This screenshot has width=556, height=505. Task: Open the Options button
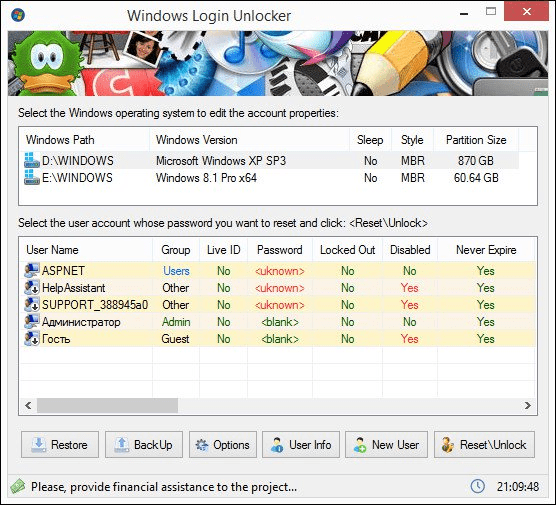pyautogui.click(x=223, y=445)
